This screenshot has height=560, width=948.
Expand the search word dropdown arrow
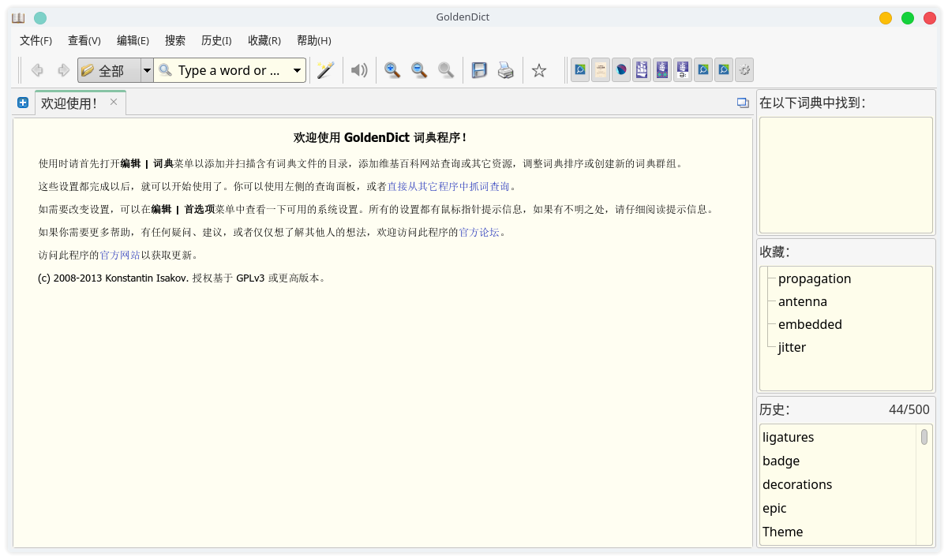298,70
